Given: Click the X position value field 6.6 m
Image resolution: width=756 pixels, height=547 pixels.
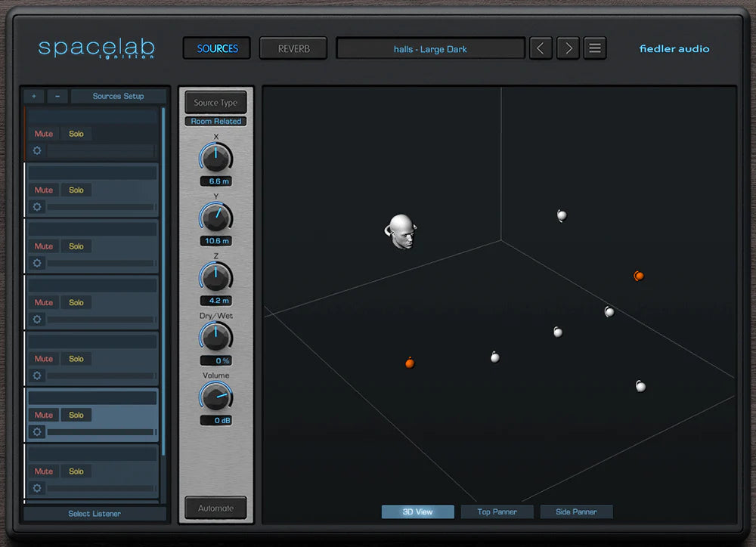Looking at the screenshot, I should pos(215,181).
